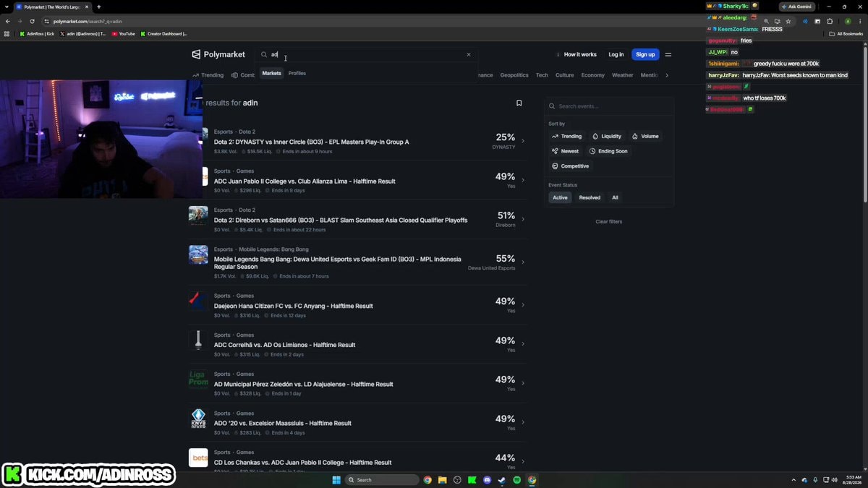This screenshot has height=488, width=868.
Task: Open Windows Start menu
Action: (x=336, y=480)
